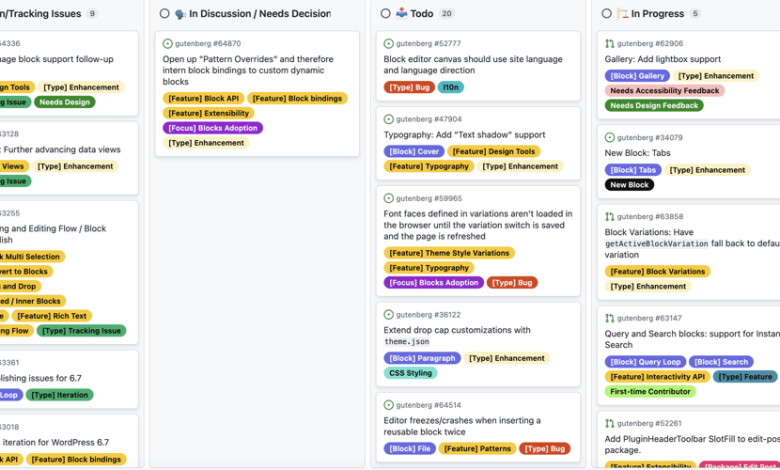Open 'Font faces defined in variations' issue
The width and height of the screenshot is (780, 470).
click(x=478, y=225)
